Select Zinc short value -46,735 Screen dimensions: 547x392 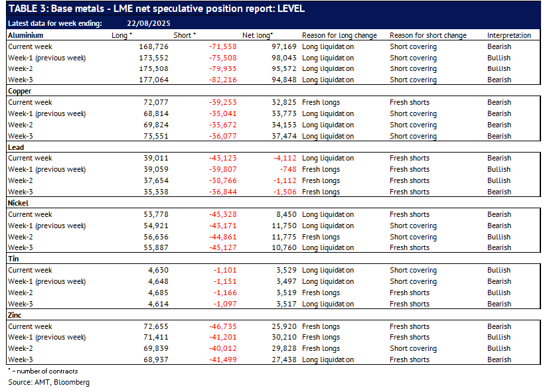[223, 326]
